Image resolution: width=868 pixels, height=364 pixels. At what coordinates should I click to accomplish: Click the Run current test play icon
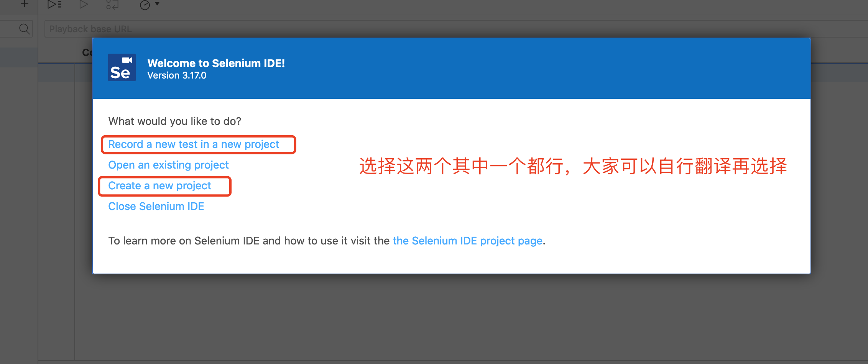pos(83,5)
